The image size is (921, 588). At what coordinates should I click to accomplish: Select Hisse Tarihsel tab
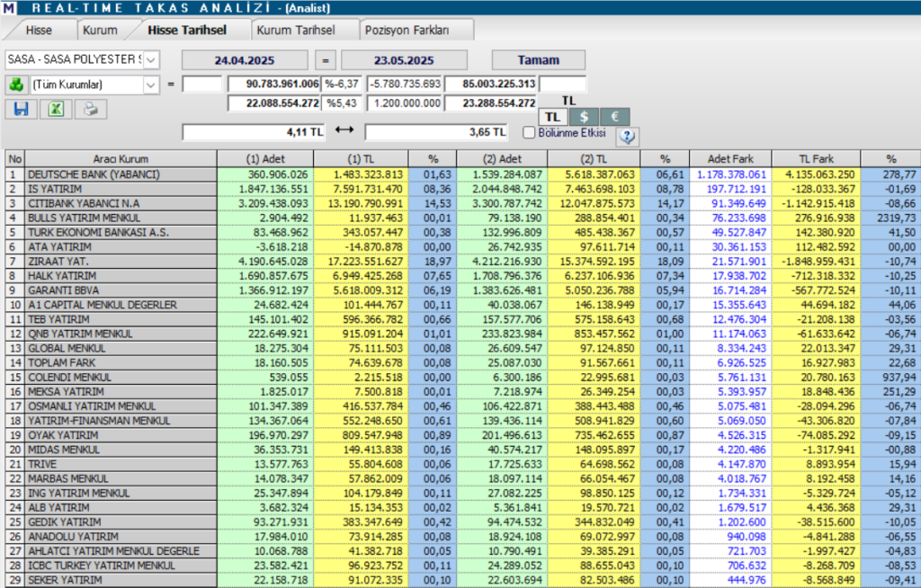(187, 30)
